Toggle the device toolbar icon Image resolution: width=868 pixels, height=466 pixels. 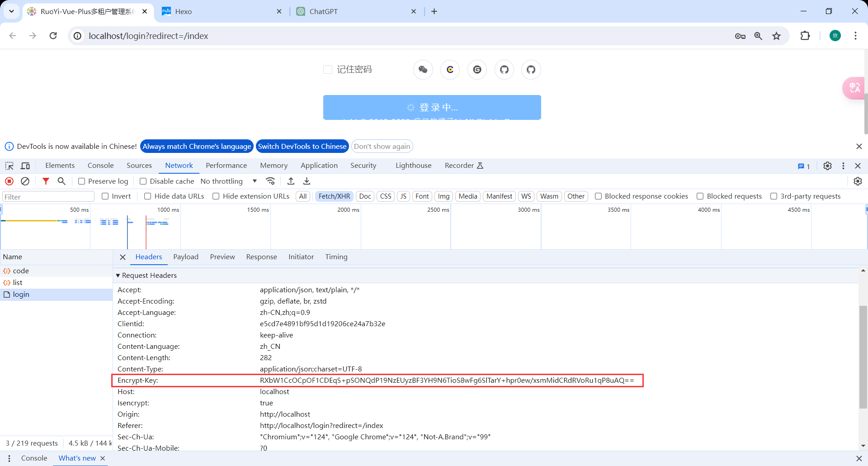point(25,166)
